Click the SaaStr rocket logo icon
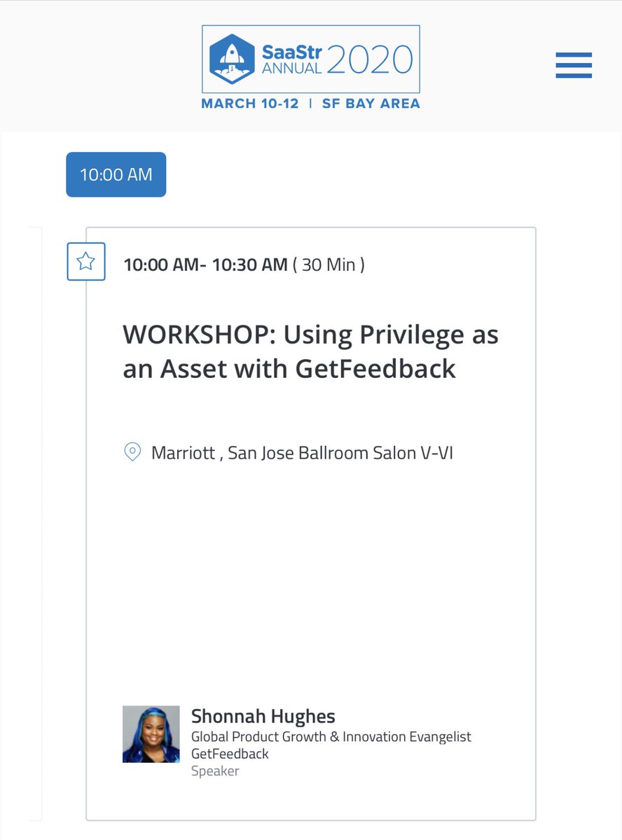Screen dimensions: 622x840 (230, 58)
